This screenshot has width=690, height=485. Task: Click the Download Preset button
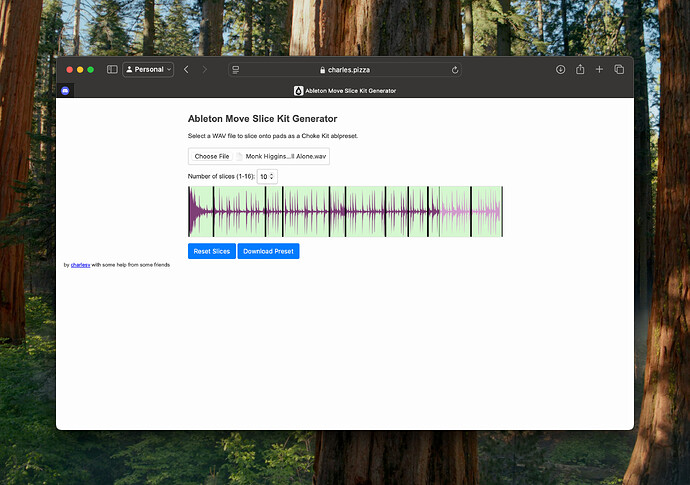268,251
